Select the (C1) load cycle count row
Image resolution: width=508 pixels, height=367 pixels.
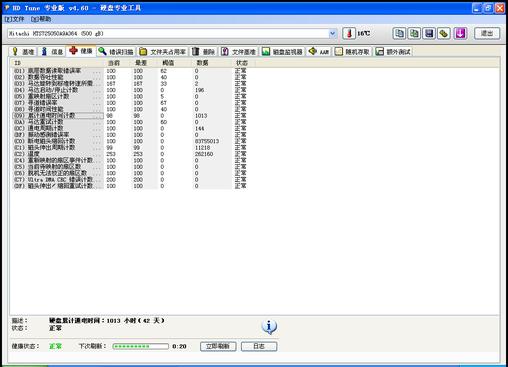tap(130, 147)
